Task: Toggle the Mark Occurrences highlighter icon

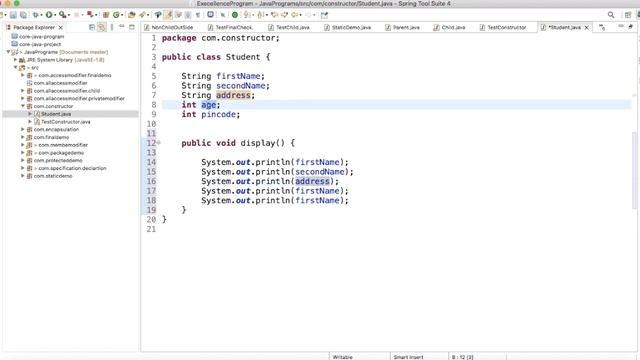Action: point(168,15)
